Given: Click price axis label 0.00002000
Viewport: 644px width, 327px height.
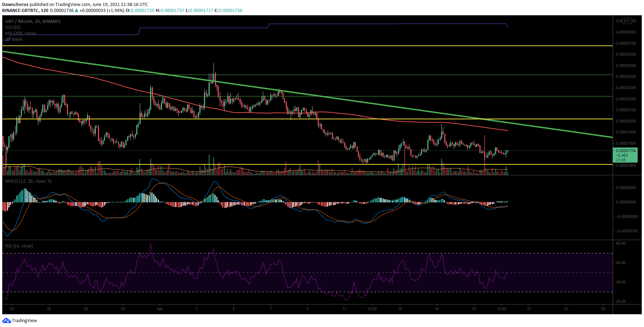Looking at the screenshot, I should point(626,121).
